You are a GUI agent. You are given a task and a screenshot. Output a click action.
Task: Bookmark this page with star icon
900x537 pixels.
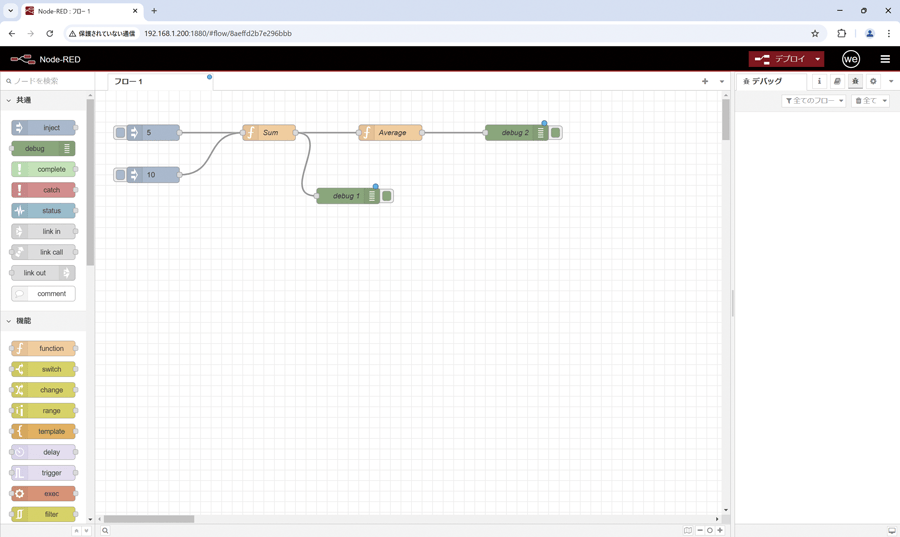[x=815, y=33]
